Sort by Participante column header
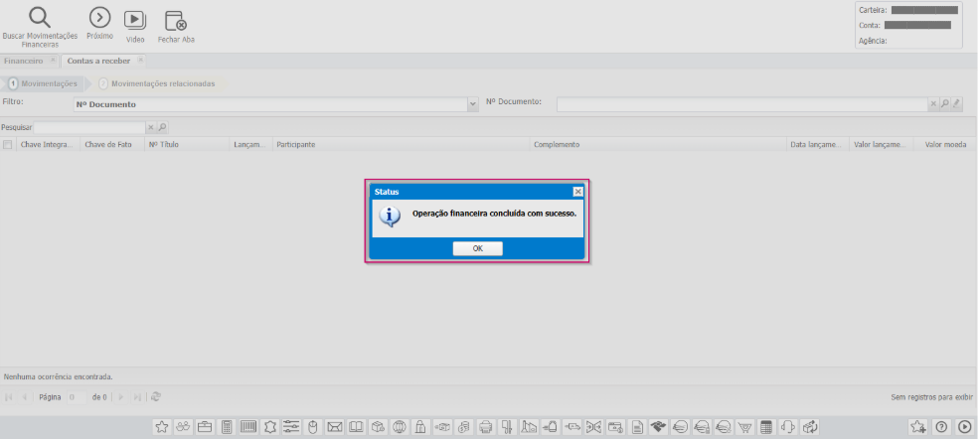Image resolution: width=980 pixels, height=439 pixels. pyautogui.click(x=296, y=145)
